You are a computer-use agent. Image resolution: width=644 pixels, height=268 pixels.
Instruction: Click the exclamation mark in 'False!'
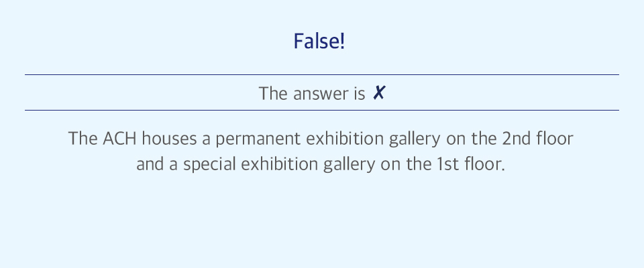[341, 42]
